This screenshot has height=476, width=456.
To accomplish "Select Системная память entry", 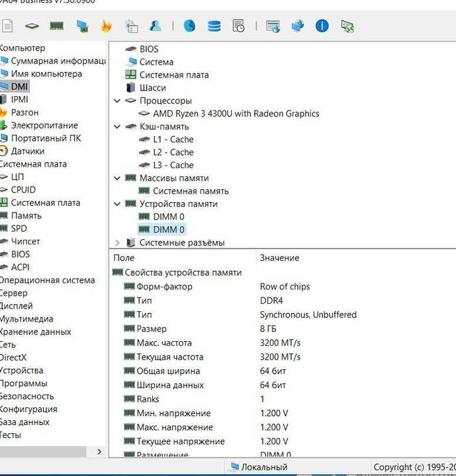I will click(191, 191).
